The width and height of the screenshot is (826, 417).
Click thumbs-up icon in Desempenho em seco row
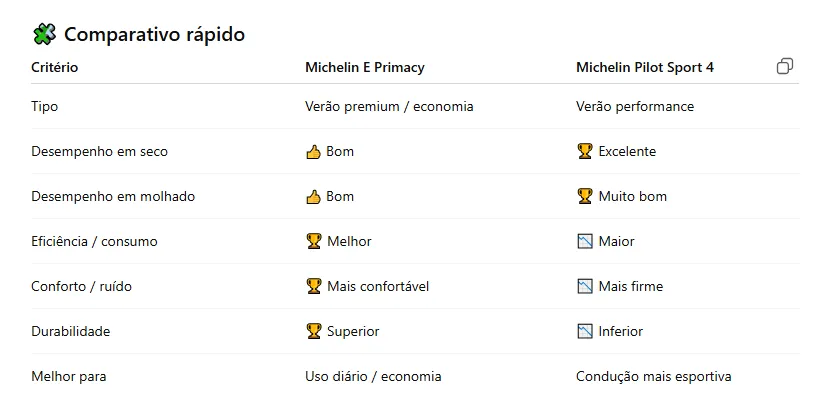coord(313,152)
